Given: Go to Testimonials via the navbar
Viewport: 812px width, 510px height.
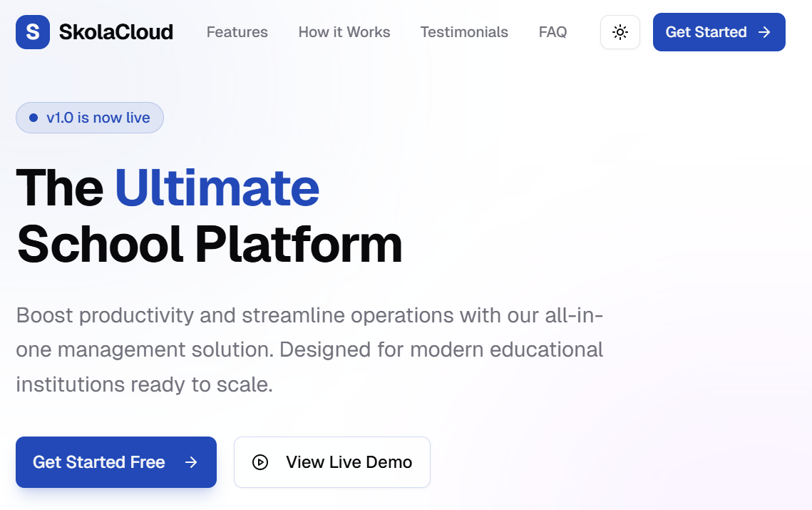Looking at the screenshot, I should point(463,32).
